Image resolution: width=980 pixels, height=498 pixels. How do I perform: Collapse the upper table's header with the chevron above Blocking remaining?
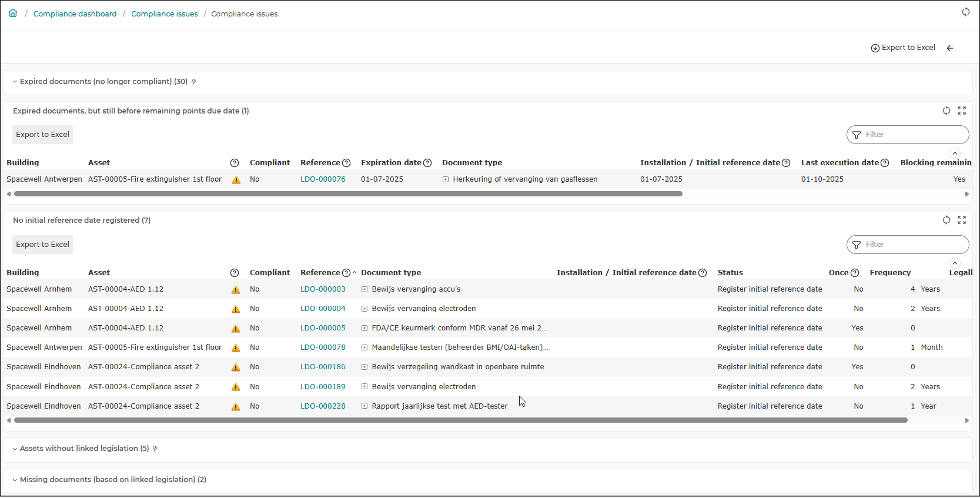point(955,153)
